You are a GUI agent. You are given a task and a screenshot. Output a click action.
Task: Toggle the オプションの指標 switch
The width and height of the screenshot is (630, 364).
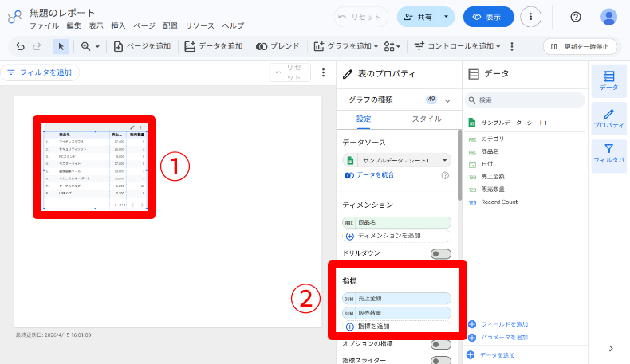[x=441, y=344]
